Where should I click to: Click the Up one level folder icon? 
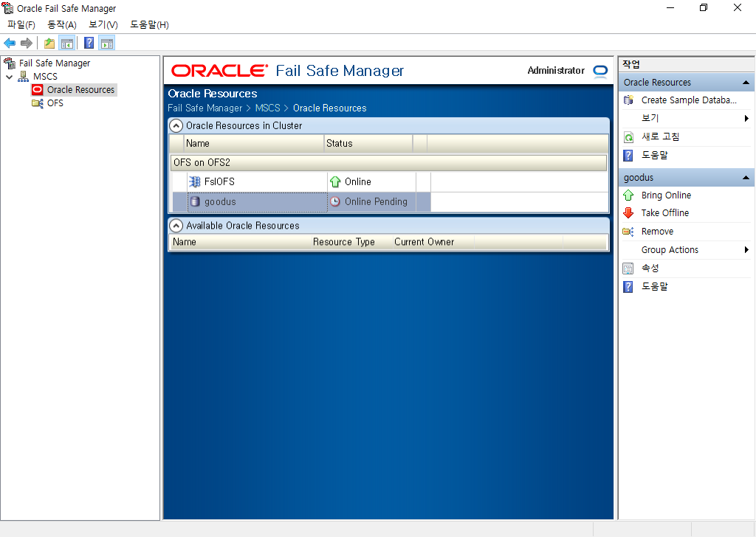coord(49,44)
